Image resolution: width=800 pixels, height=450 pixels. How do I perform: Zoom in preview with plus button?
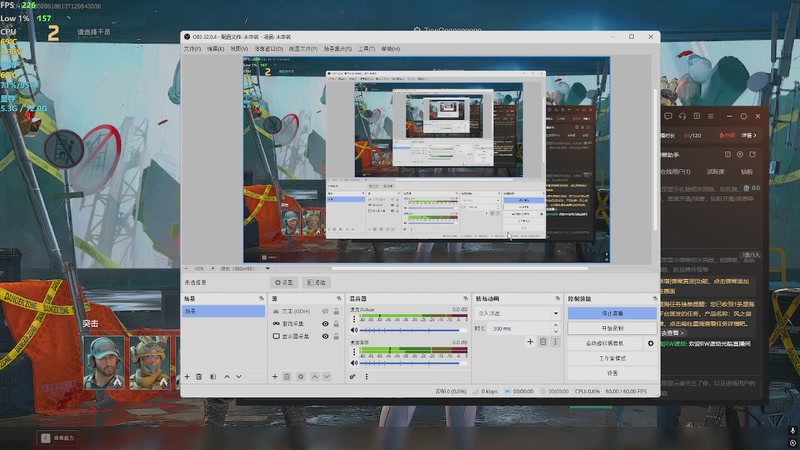[x=213, y=268]
